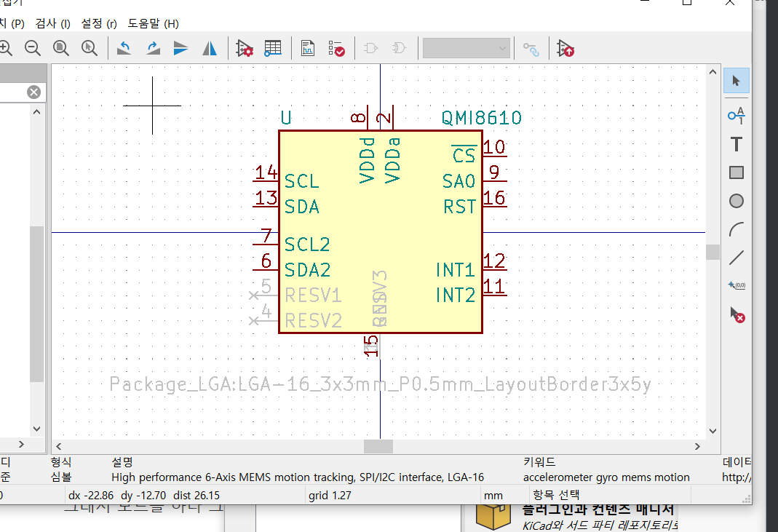This screenshot has height=532, width=778.
Task: Pick the circle drawing tool
Action: point(737,201)
